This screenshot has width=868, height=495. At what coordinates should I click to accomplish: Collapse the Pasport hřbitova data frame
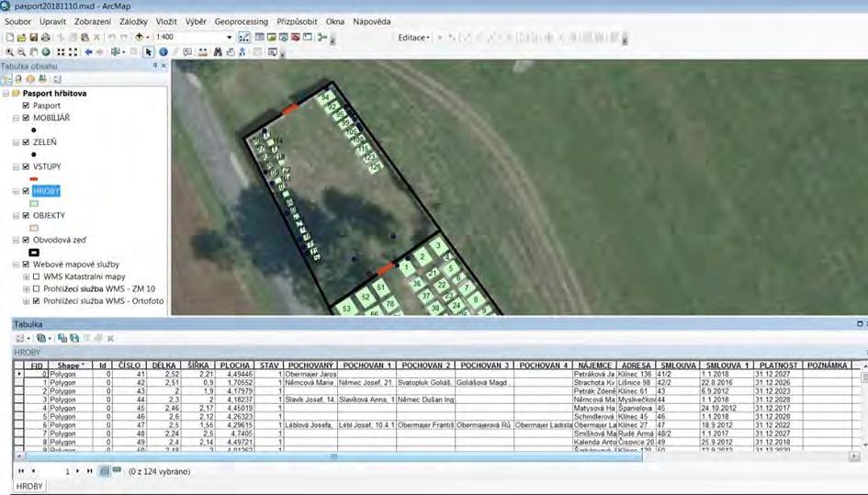pyautogui.click(x=6, y=93)
